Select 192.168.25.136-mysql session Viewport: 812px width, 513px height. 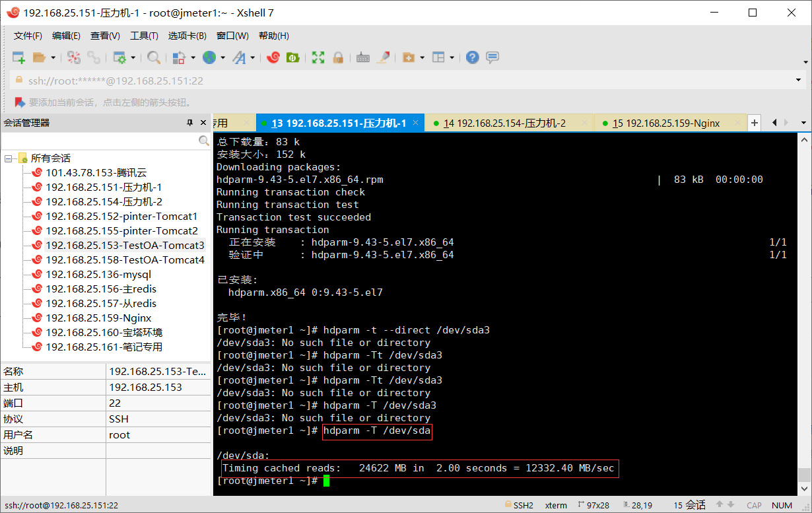click(98, 275)
